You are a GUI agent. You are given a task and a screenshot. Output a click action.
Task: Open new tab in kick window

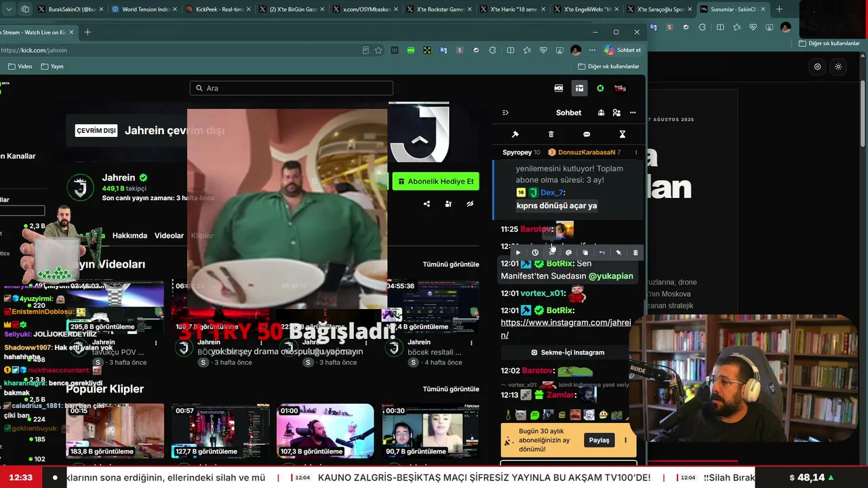point(87,32)
